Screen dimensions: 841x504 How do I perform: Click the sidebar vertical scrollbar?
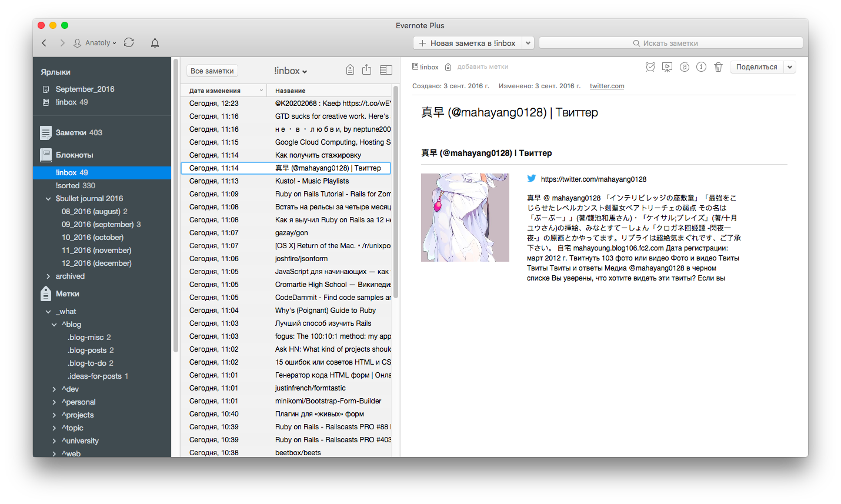[x=175, y=206]
